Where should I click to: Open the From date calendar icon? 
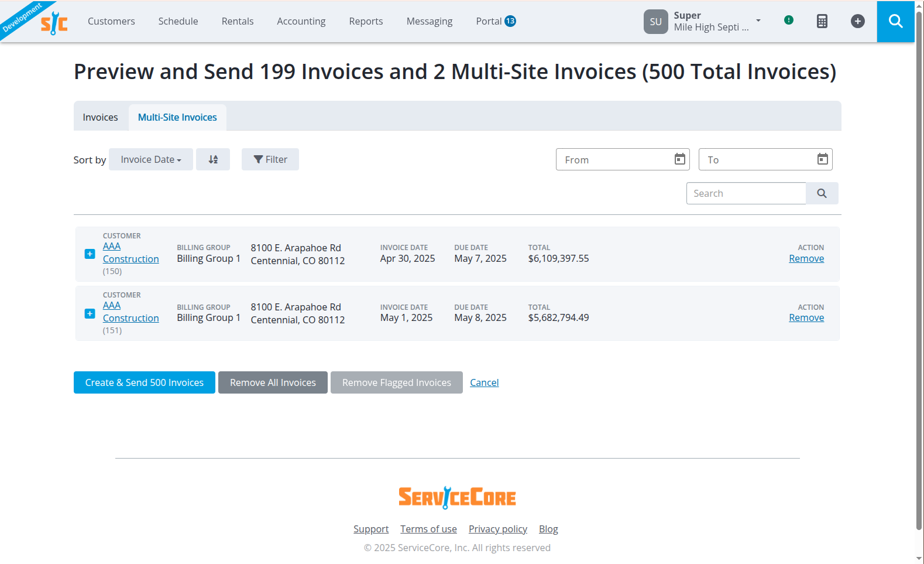click(680, 159)
